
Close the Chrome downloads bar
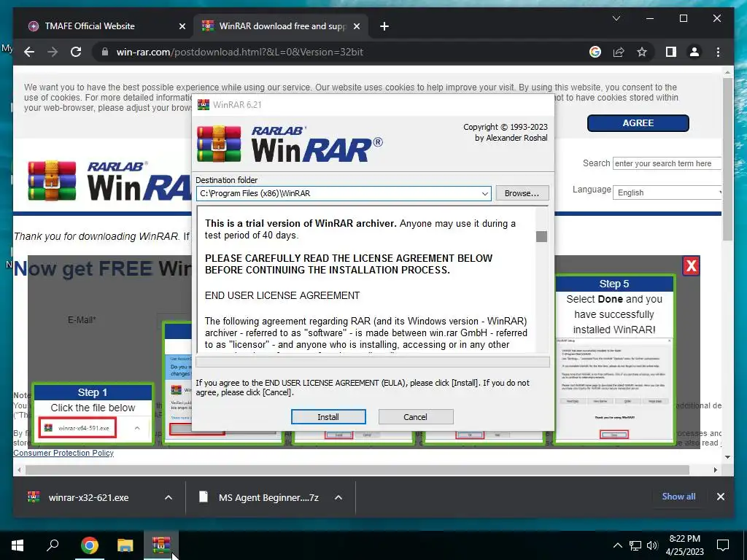coord(720,497)
